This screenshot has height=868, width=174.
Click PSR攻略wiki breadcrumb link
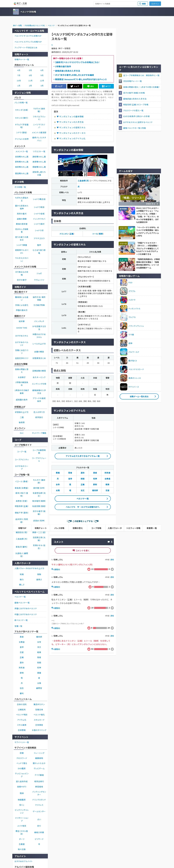35,25
